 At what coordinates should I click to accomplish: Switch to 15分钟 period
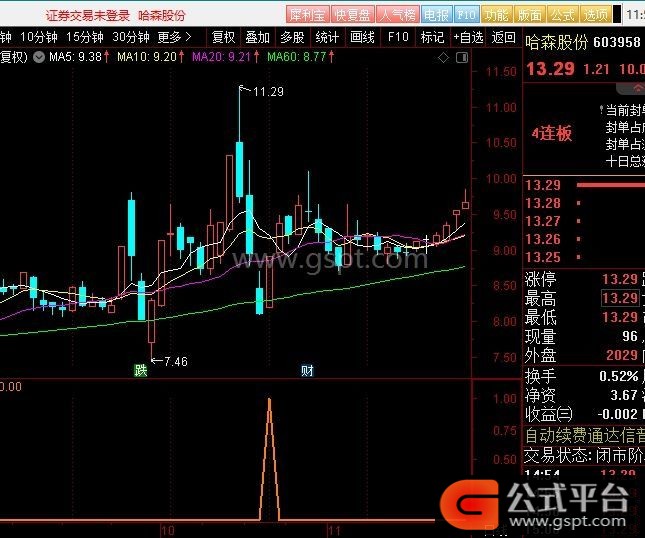click(x=85, y=37)
